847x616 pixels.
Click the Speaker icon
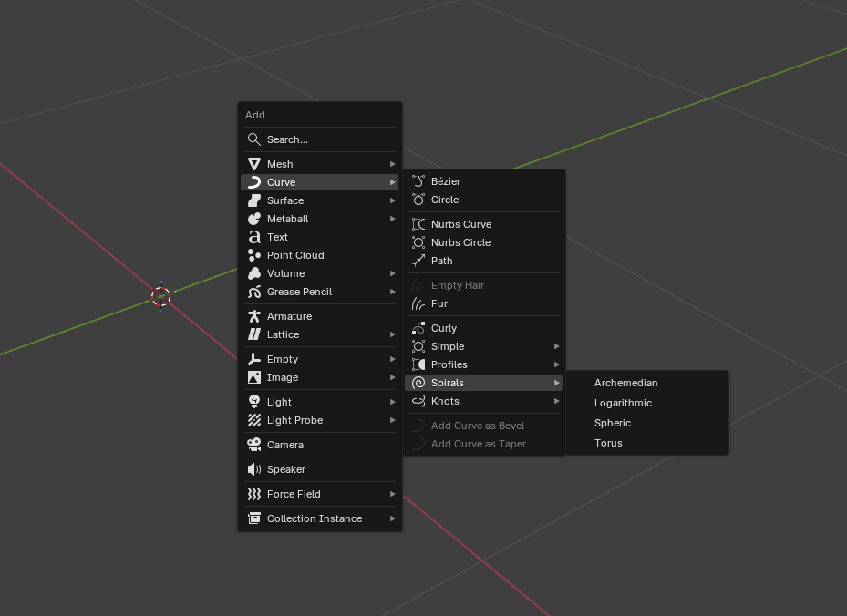point(254,469)
